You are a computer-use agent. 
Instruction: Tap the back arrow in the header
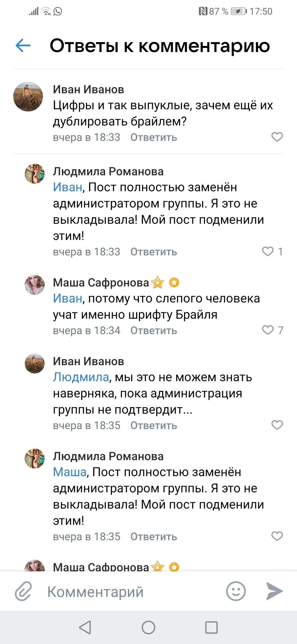tap(23, 45)
